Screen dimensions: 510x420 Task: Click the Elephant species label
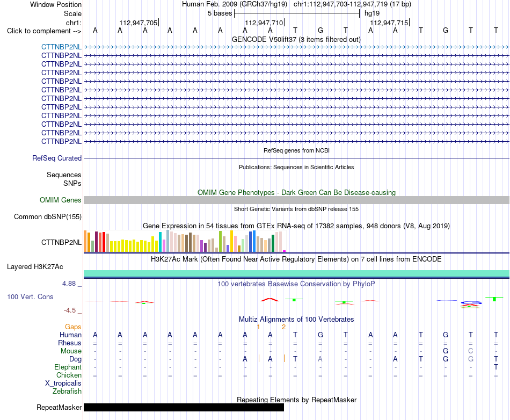[x=68, y=367]
